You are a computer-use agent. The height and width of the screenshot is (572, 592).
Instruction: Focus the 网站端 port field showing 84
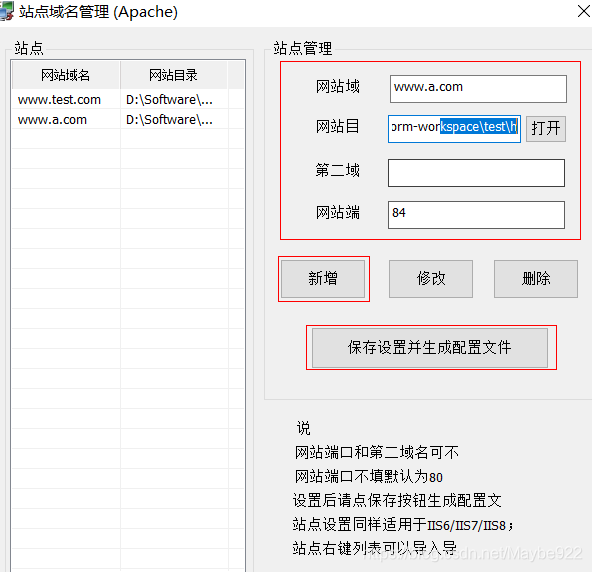(x=476, y=215)
